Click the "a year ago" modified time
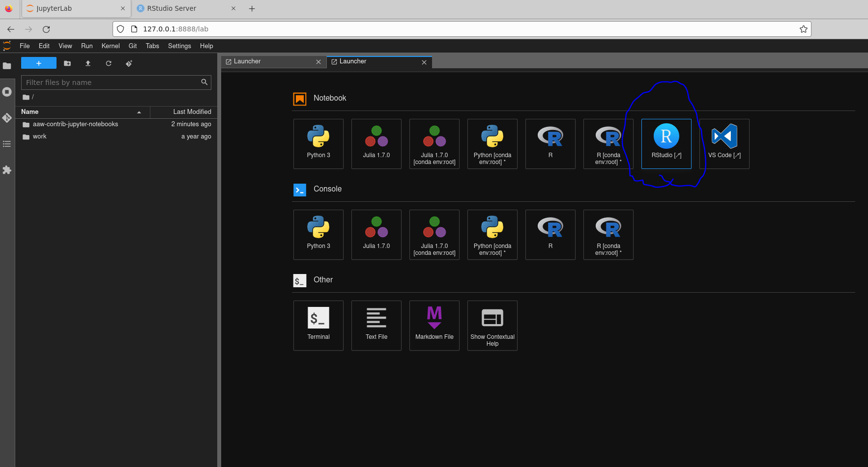Viewport: 868px width, 467px height. (x=196, y=137)
